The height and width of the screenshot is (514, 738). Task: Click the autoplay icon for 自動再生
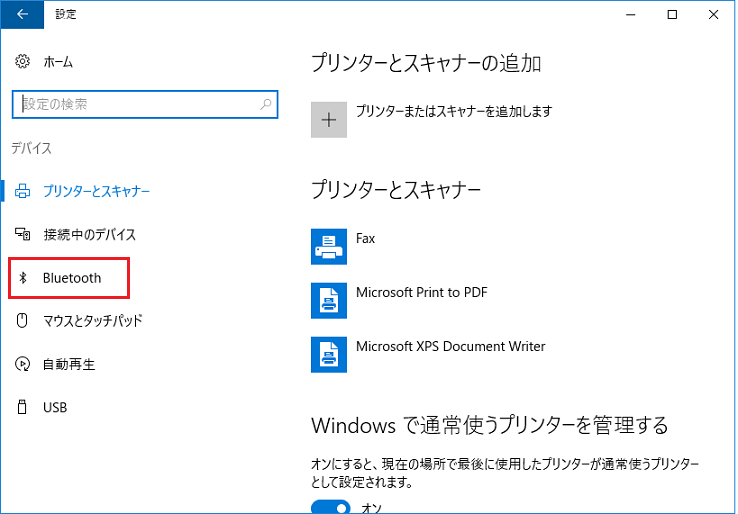click(22, 364)
